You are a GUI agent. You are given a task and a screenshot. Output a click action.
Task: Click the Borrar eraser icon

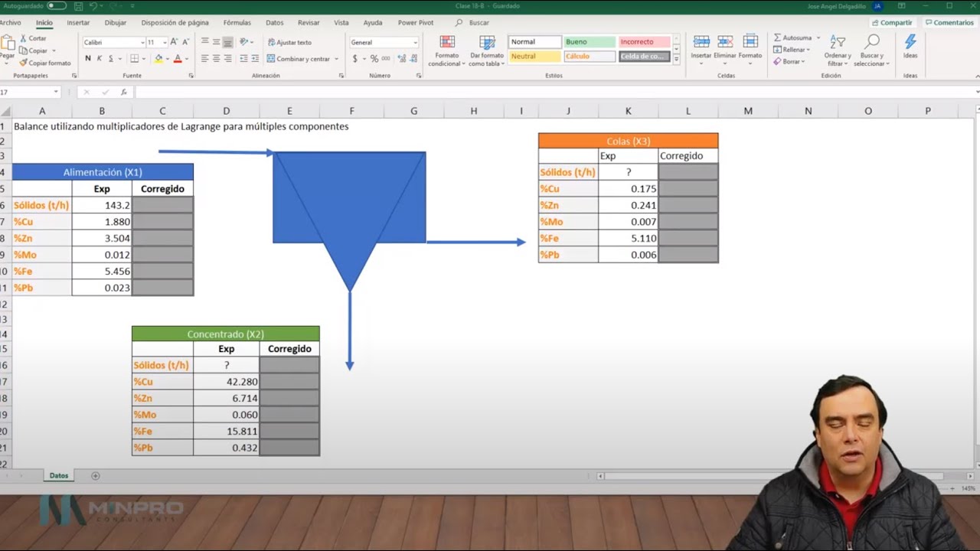(x=778, y=61)
